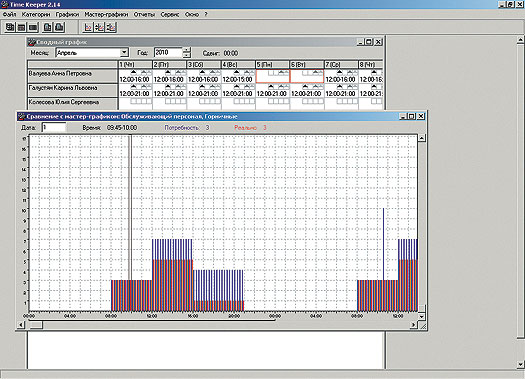Select the 2 (Пт) column header
The image size is (525, 379).
[169, 64]
